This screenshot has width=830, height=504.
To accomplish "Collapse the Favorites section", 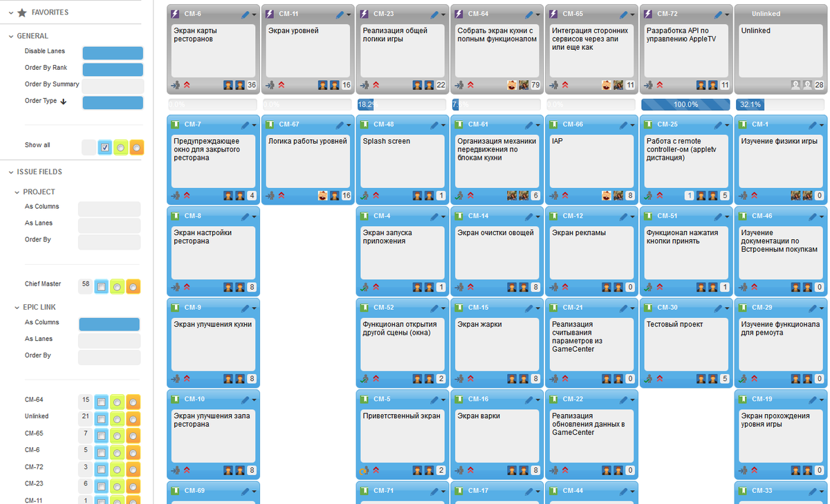I will tap(11, 12).
